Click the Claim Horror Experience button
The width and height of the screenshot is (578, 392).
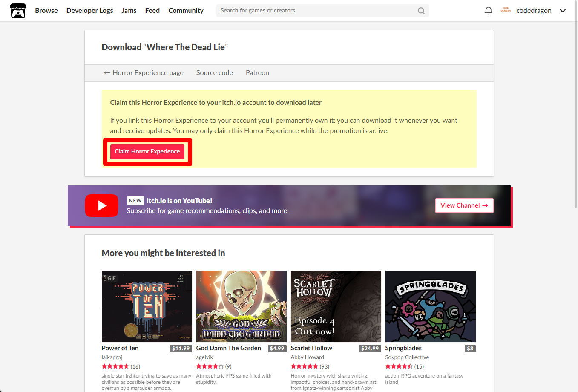[147, 152]
